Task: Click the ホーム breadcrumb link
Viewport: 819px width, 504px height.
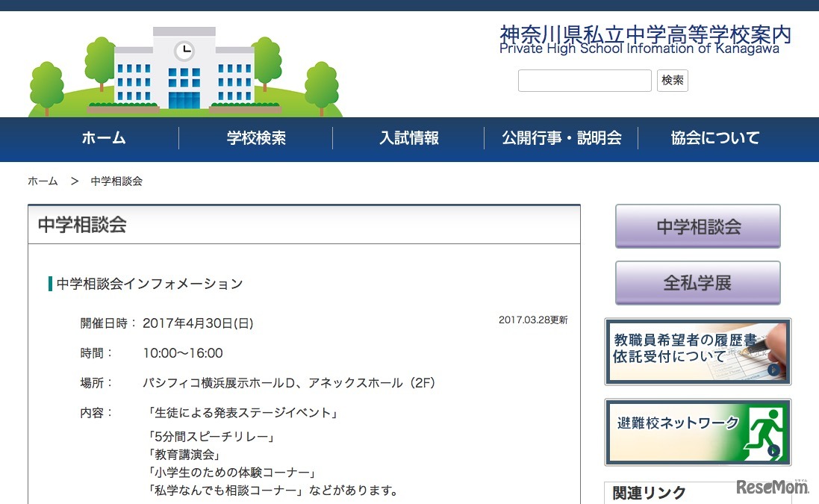Action: pyautogui.click(x=43, y=181)
